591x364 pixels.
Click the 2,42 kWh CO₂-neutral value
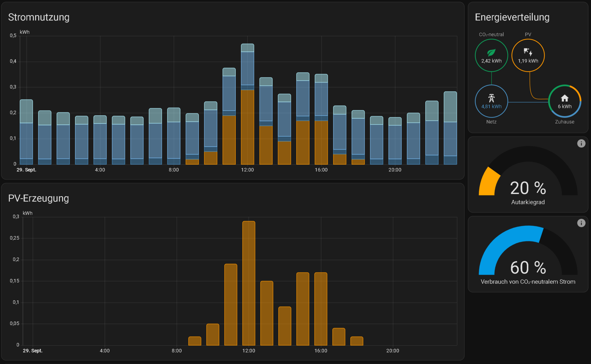pyautogui.click(x=491, y=61)
